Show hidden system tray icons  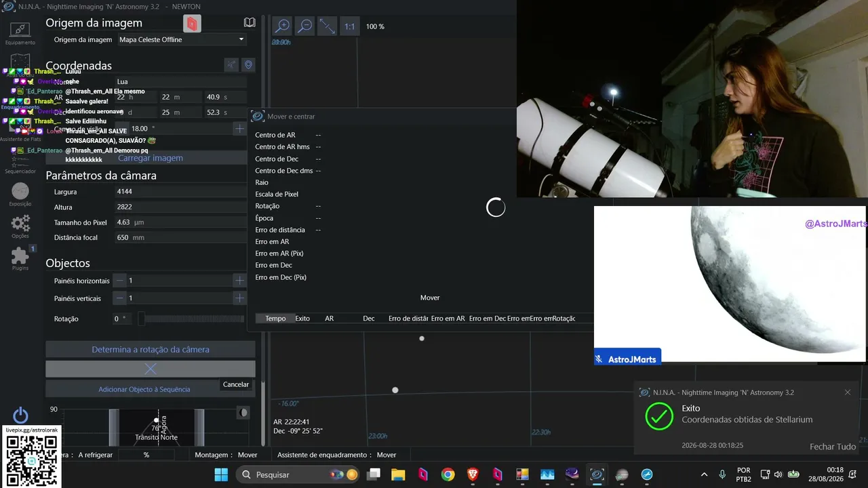(704, 474)
